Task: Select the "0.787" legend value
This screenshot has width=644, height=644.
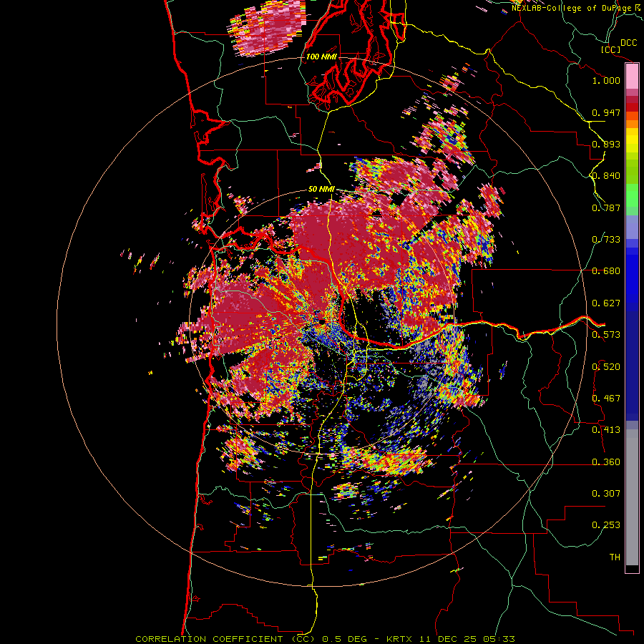Action: point(606,208)
